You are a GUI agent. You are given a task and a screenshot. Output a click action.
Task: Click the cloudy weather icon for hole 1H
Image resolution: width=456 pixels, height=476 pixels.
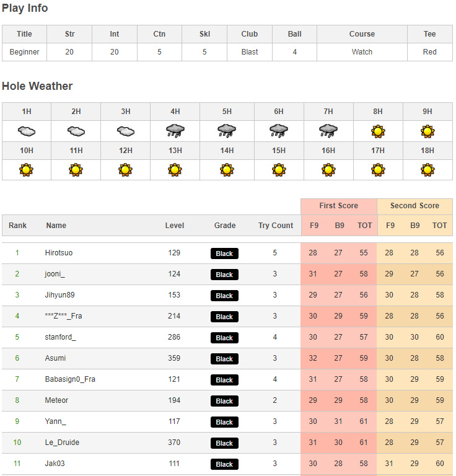point(27,131)
